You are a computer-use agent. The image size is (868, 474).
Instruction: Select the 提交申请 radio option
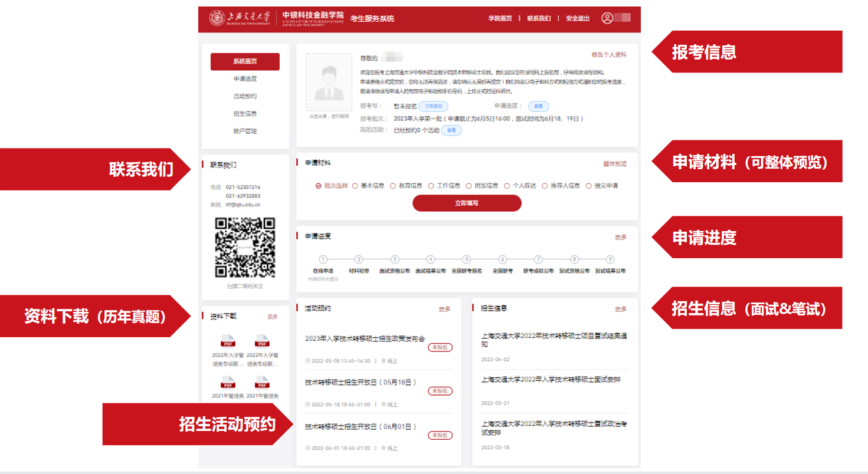588,186
